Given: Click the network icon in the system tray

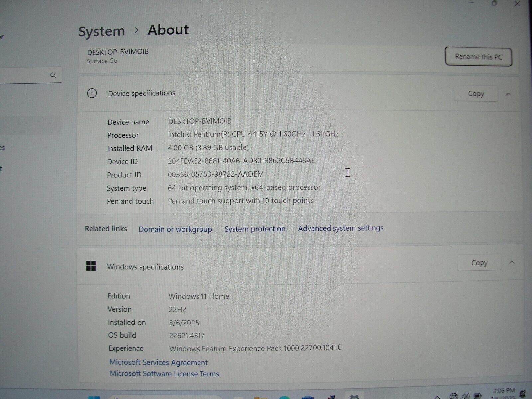Looking at the screenshot, I should coord(454,396).
